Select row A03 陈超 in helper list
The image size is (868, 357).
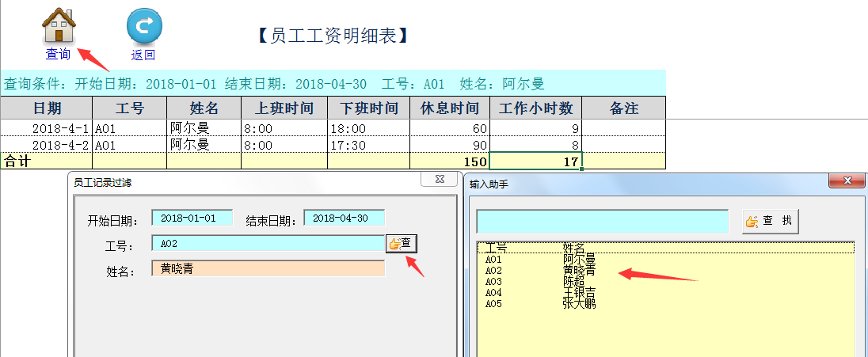coord(665,281)
